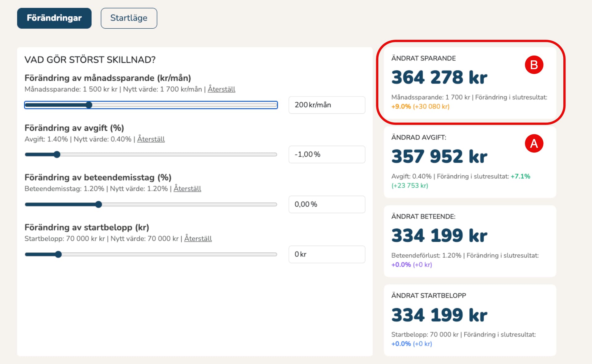Click the månadssparande slider handle

pos(89,105)
